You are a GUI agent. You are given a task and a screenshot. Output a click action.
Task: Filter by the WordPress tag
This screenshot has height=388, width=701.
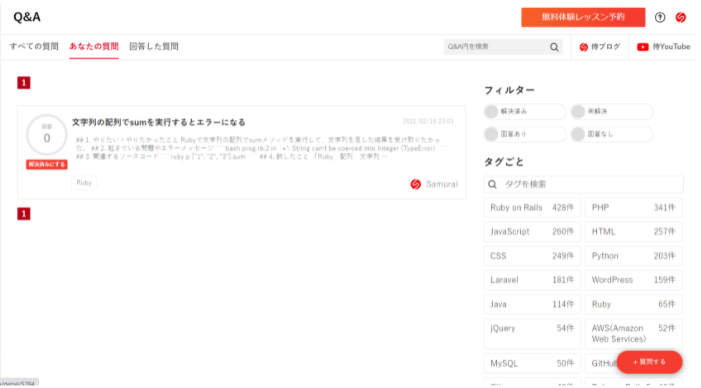click(633, 280)
